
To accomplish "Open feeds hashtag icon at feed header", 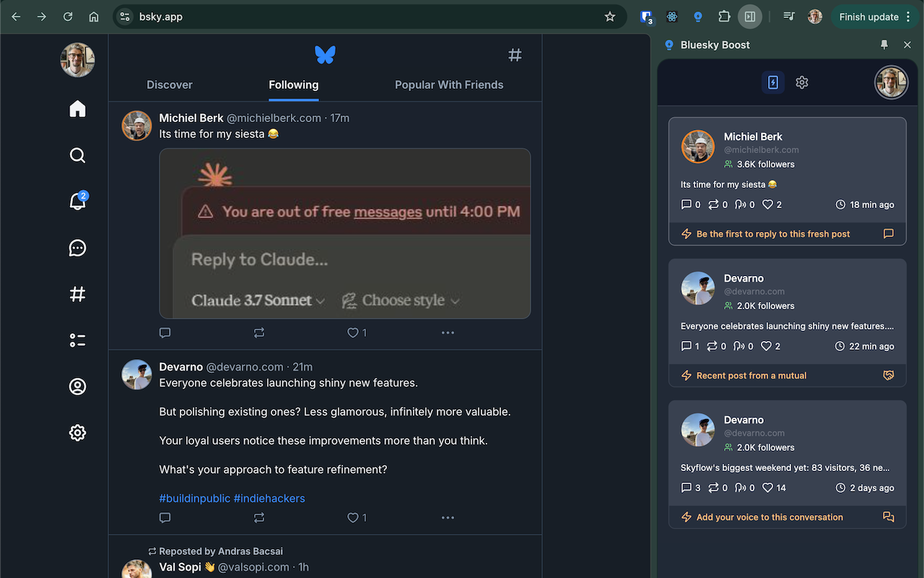I will point(515,55).
